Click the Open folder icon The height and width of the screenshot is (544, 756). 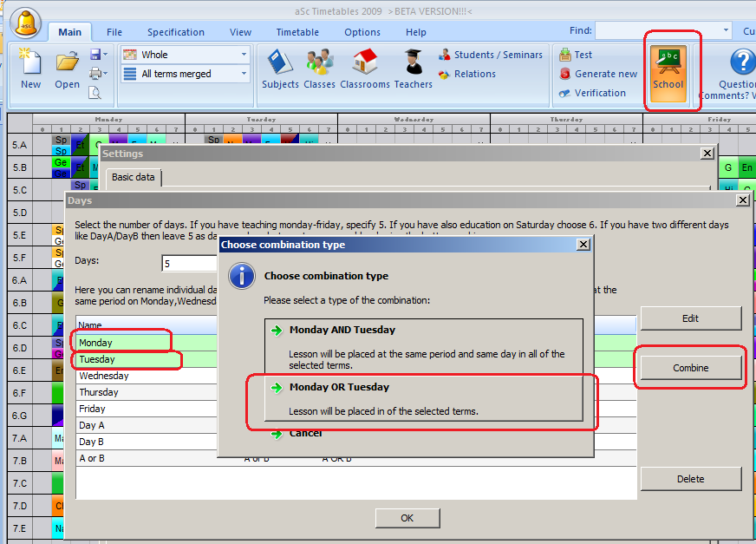coord(68,68)
